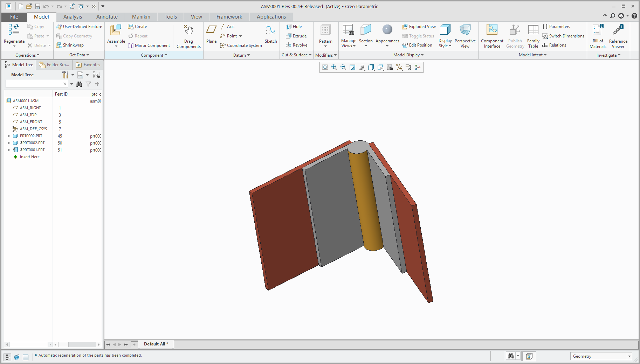This screenshot has width=640, height=364.
Task: Open the File menu
Action: tap(14, 17)
